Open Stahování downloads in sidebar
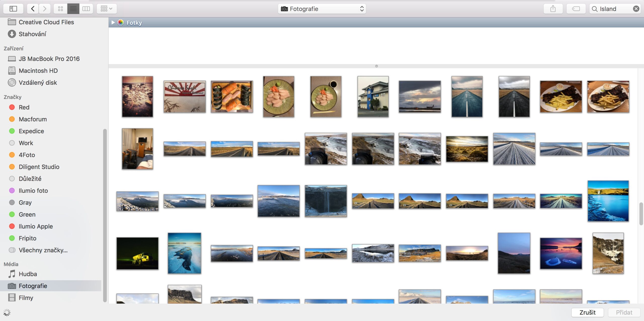The height and width of the screenshot is (321, 644). (x=32, y=34)
